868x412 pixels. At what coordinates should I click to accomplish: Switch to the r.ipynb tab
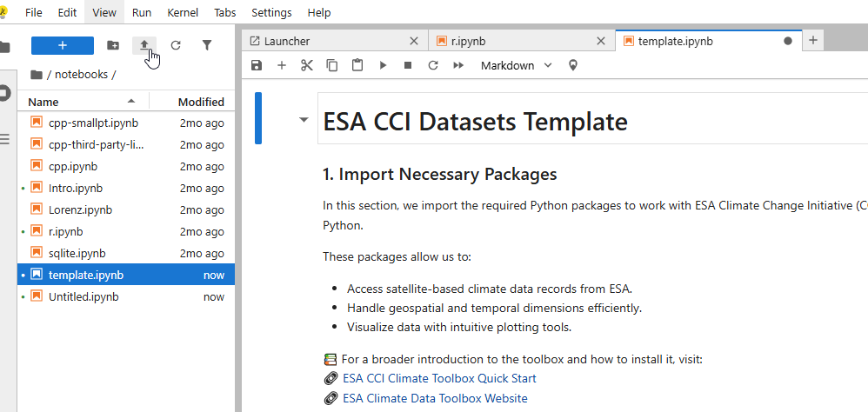pyautogui.click(x=515, y=41)
